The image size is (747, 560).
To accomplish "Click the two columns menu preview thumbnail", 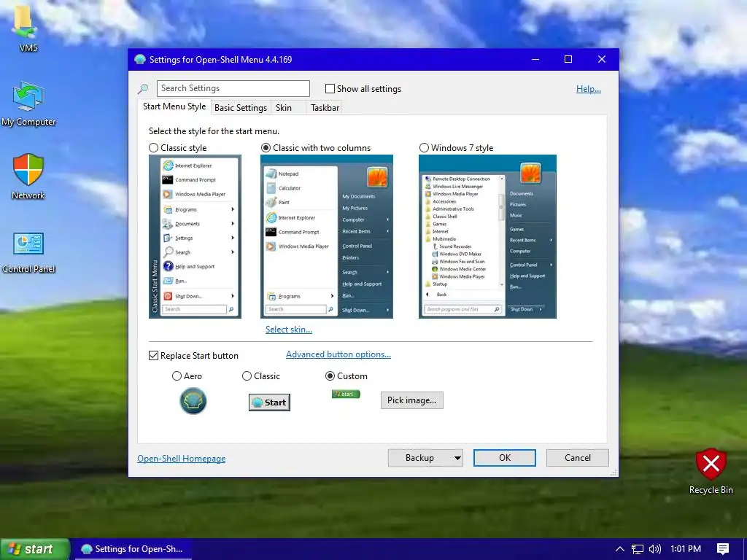I will (x=327, y=237).
